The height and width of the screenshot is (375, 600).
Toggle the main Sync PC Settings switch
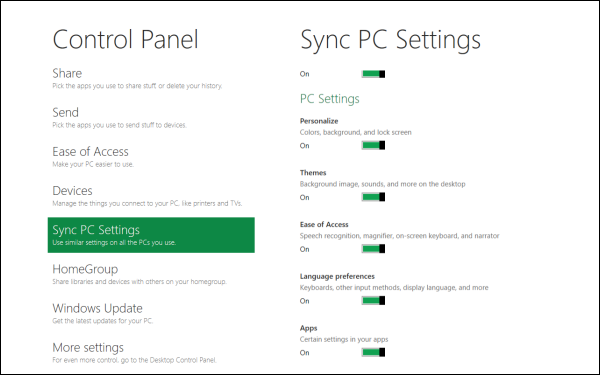tap(373, 74)
